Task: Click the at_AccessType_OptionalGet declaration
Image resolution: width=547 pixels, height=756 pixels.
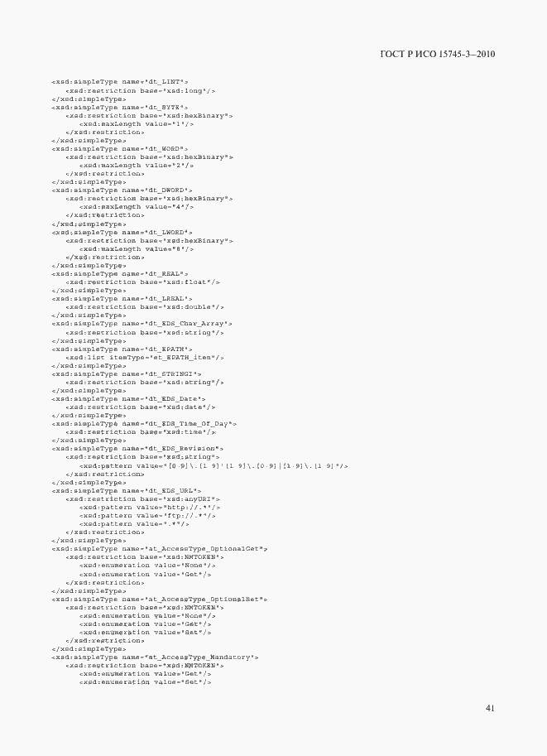Action: [160, 549]
